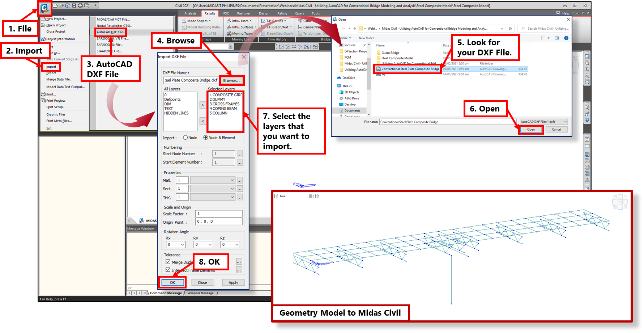Select Mode Shapes in the Results ribbon

click(x=197, y=21)
